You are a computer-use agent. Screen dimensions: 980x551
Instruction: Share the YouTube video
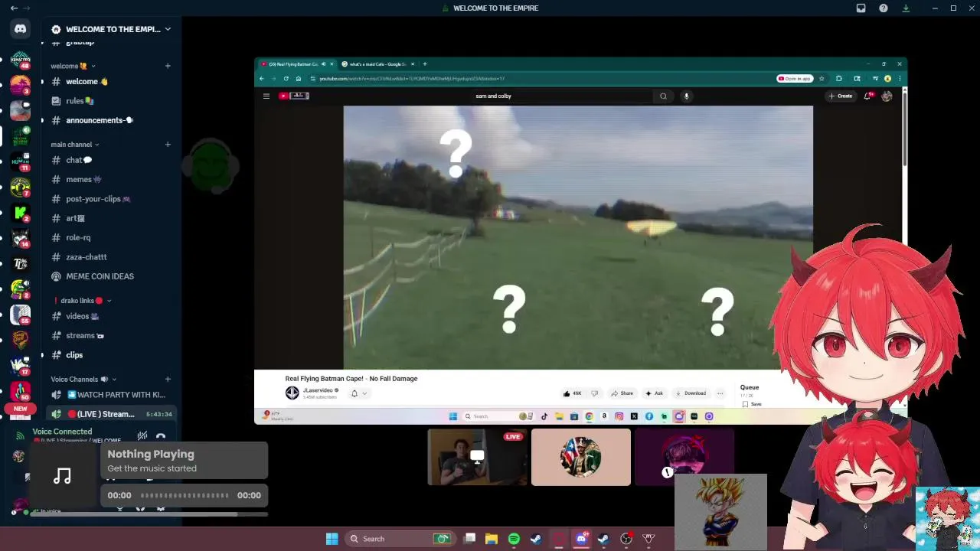click(x=621, y=393)
